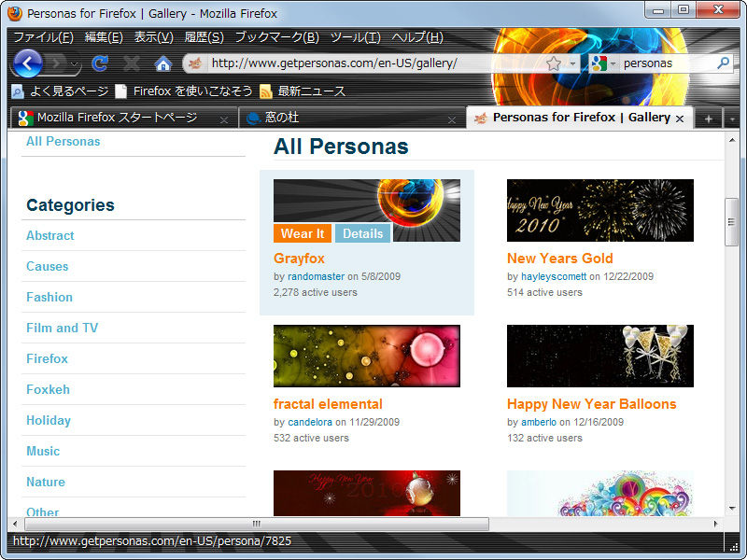Open the 編集(E) menu
This screenshot has height=560, width=747.
point(104,37)
